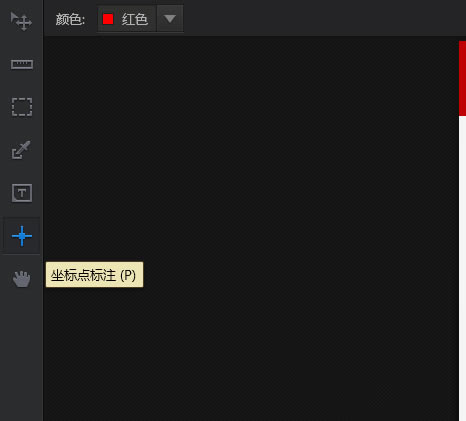Click the 红色 text in the color selector
This screenshot has height=421, width=466.
coord(135,19)
